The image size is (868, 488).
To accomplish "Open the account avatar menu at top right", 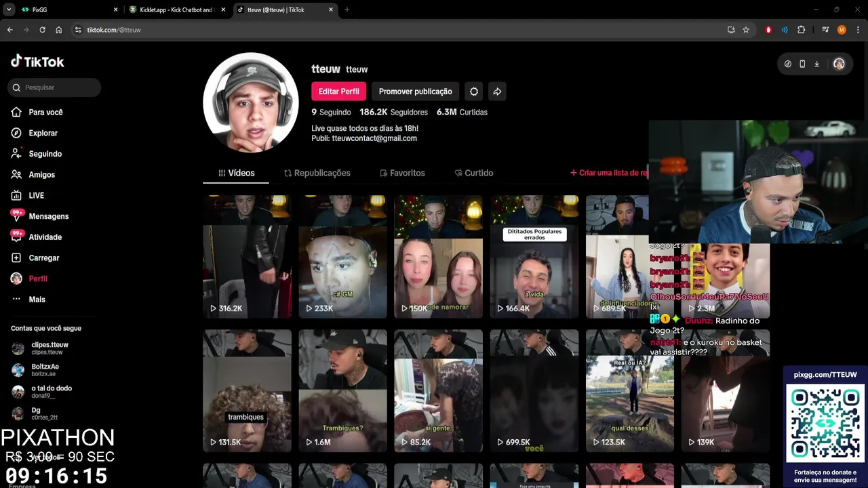I will pyautogui.click(x=839, y=64).
